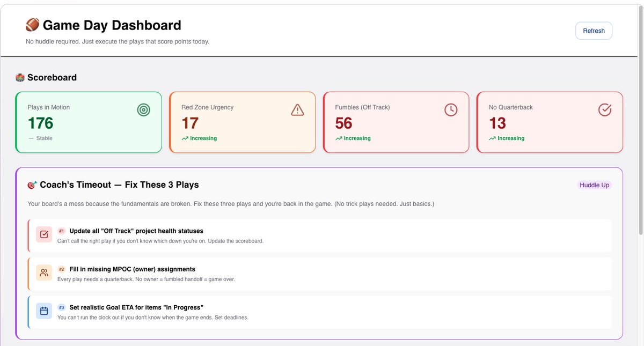The image size is (644, 346).
Task: Click the warning triangle in Red Zone Urgency
Action: pyautogui.click(x=297, y=109)
